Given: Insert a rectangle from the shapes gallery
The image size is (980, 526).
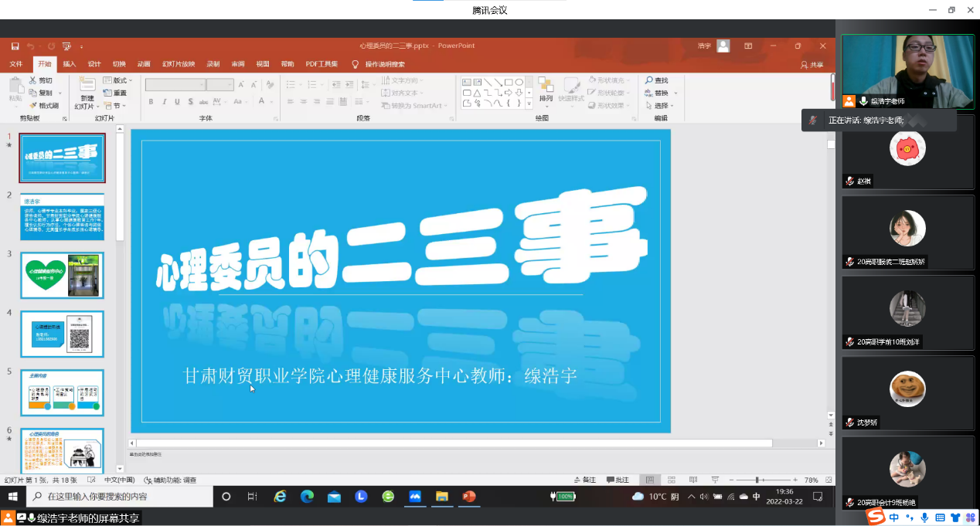Looking at the screenshot, I should (510, 82).
